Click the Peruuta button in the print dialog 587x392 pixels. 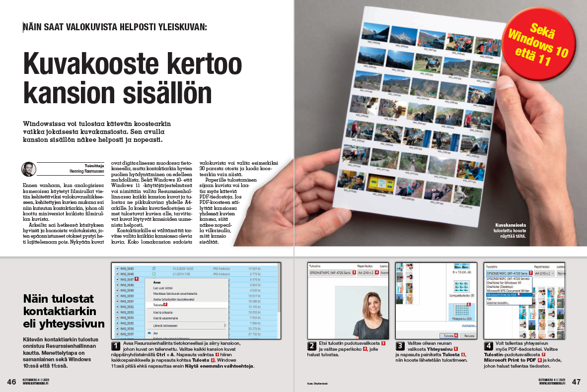click(x=469, y=335)
